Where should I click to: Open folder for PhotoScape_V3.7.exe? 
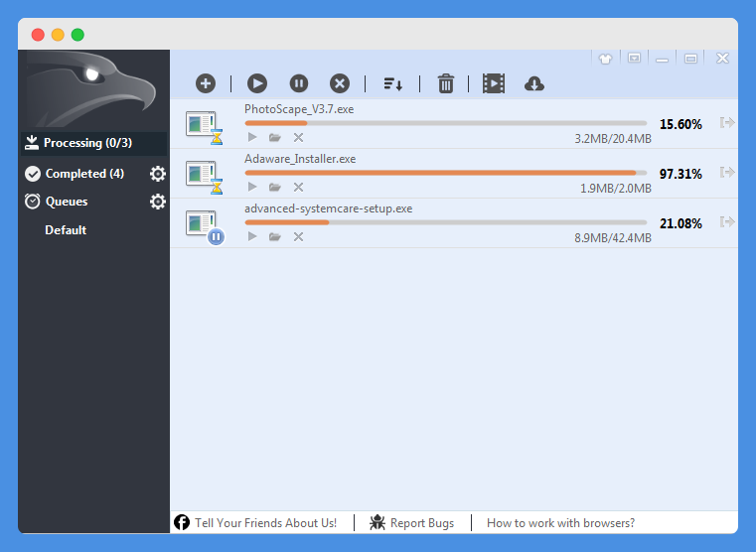(275, 138)
